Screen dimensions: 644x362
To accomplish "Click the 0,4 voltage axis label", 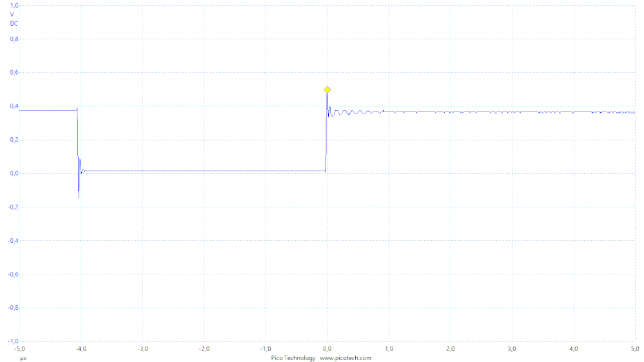I will click(x=14, y=106).
